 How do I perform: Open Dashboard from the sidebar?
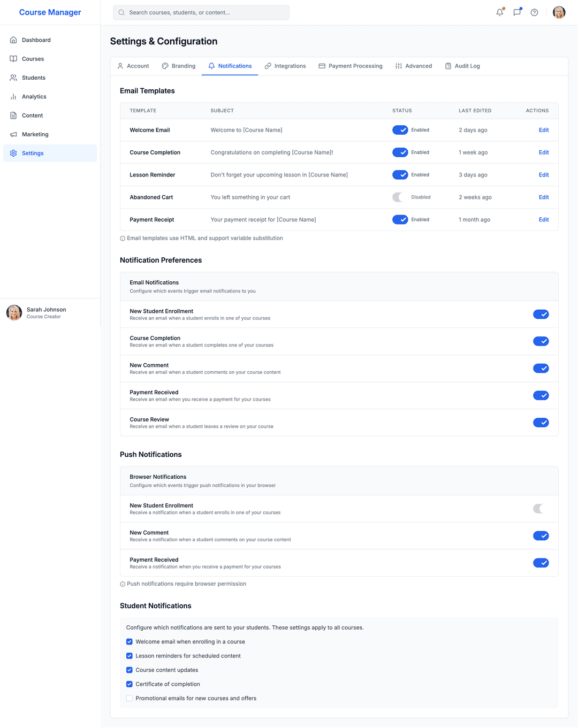point(36,40)
